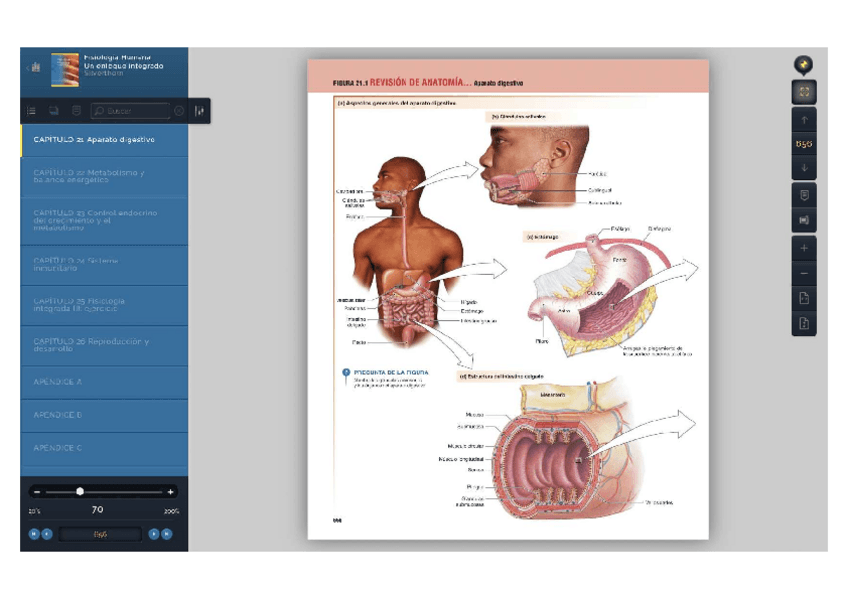Click the PREGUNTA DE LA FIGURA label

(x=391, y=372)
